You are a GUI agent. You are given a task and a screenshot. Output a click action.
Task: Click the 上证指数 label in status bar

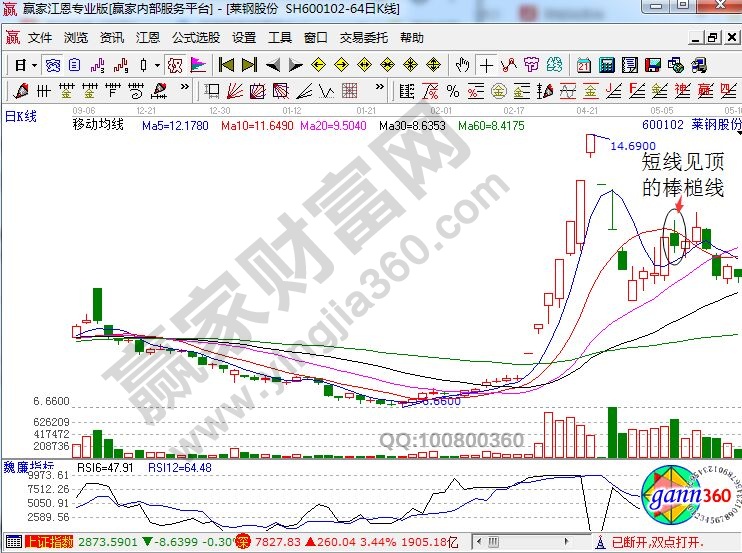[47, 542]
